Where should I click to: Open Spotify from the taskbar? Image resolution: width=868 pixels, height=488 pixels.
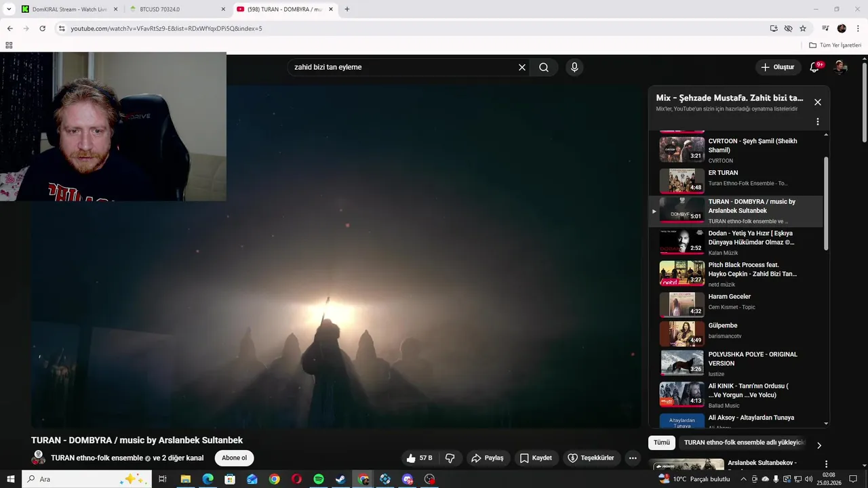point(319,479)
